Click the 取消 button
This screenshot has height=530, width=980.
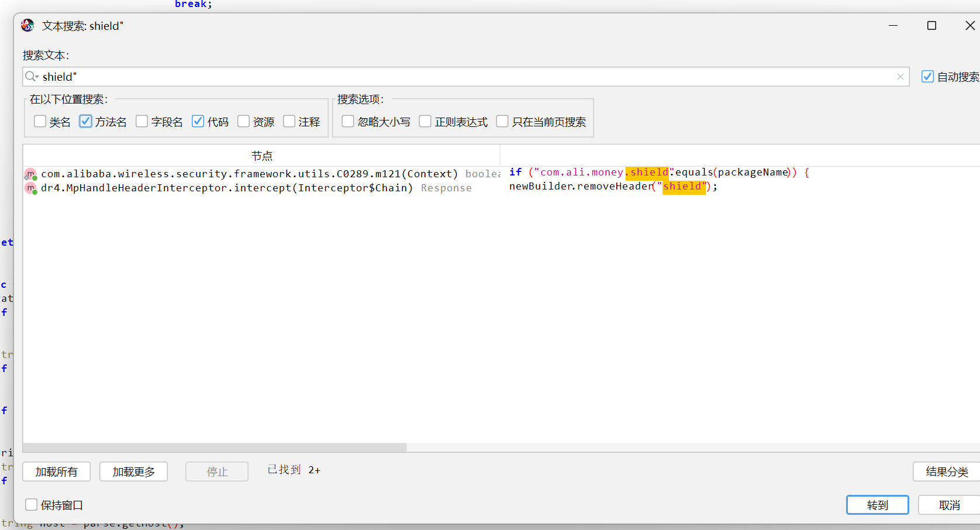click(x=950, y=505)
